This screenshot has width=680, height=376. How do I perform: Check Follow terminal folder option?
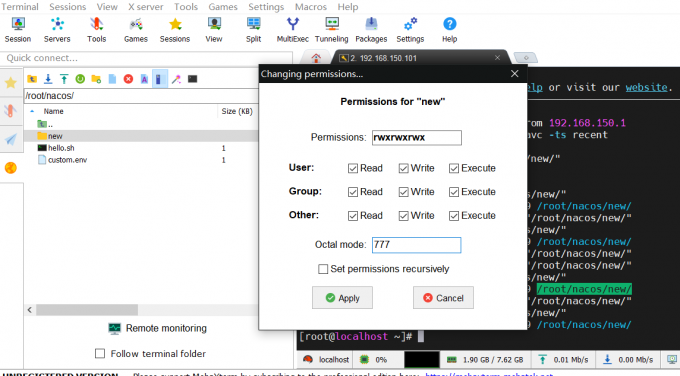[x=100, y=354]
